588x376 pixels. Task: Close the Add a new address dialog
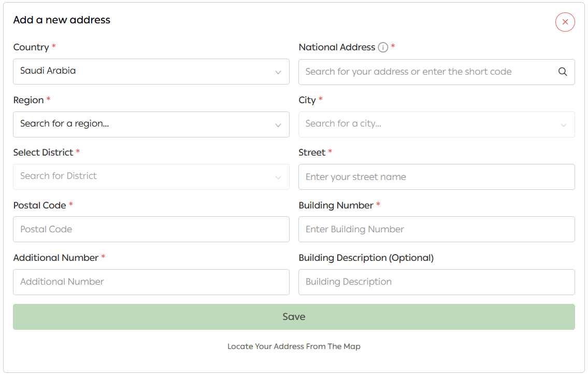tap(565, 22)
